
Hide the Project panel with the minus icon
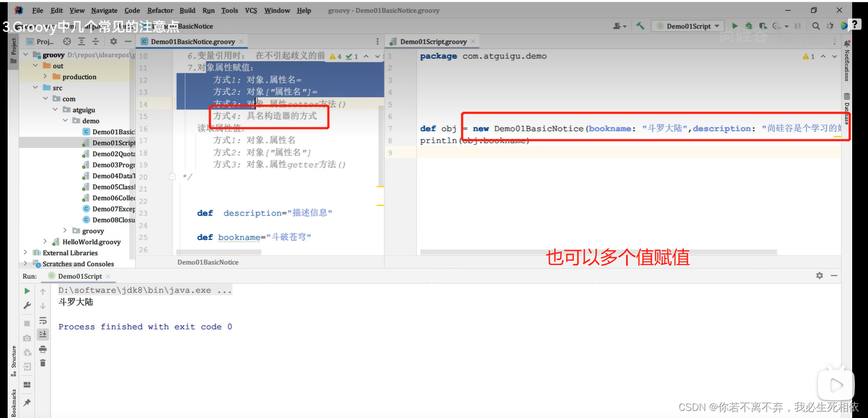(x=128, y=42)
